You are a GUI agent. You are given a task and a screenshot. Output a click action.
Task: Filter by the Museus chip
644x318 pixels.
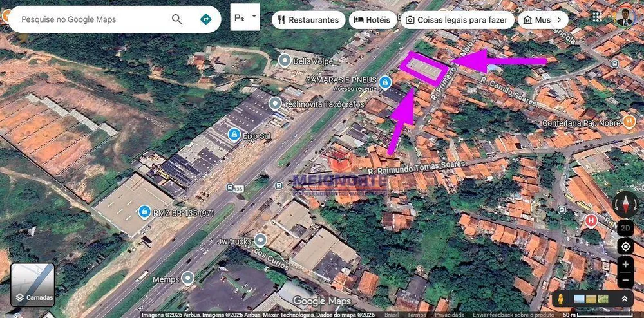[x=538, y=20]
